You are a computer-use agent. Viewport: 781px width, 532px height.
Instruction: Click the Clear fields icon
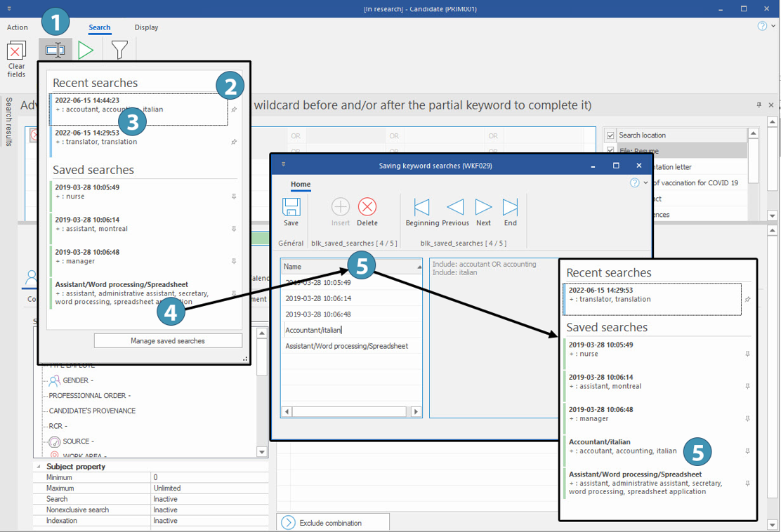coord(16,53)
